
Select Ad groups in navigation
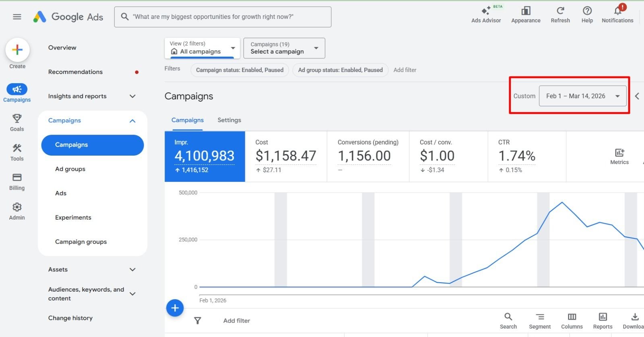(70, 169)
